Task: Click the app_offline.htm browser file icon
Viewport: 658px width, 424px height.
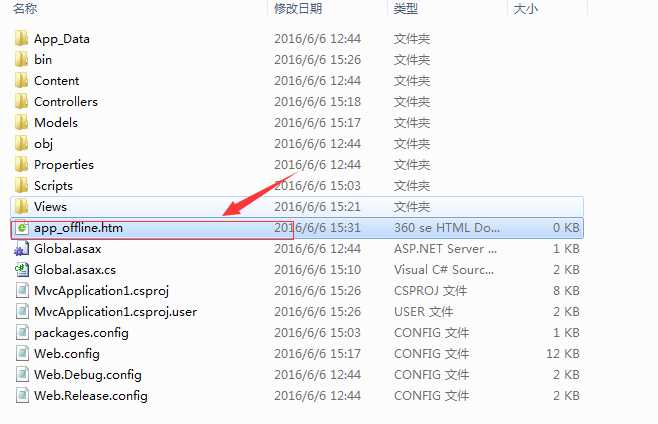Action: [21, 228]
